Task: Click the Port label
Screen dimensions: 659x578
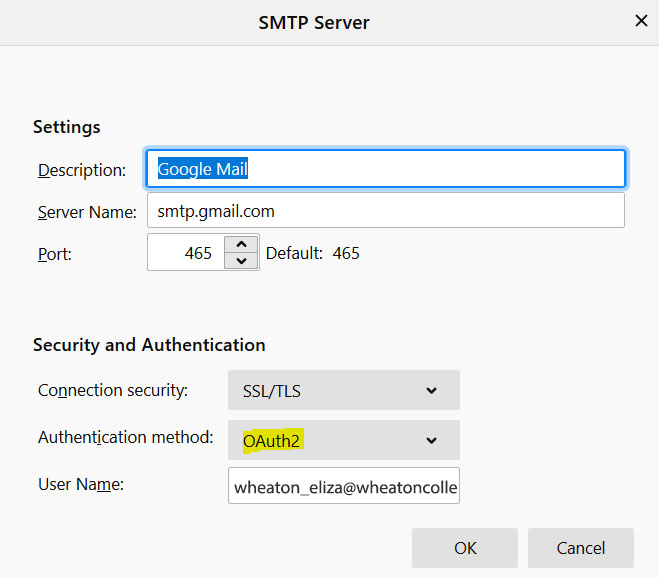Action: (x=55, y=254)
